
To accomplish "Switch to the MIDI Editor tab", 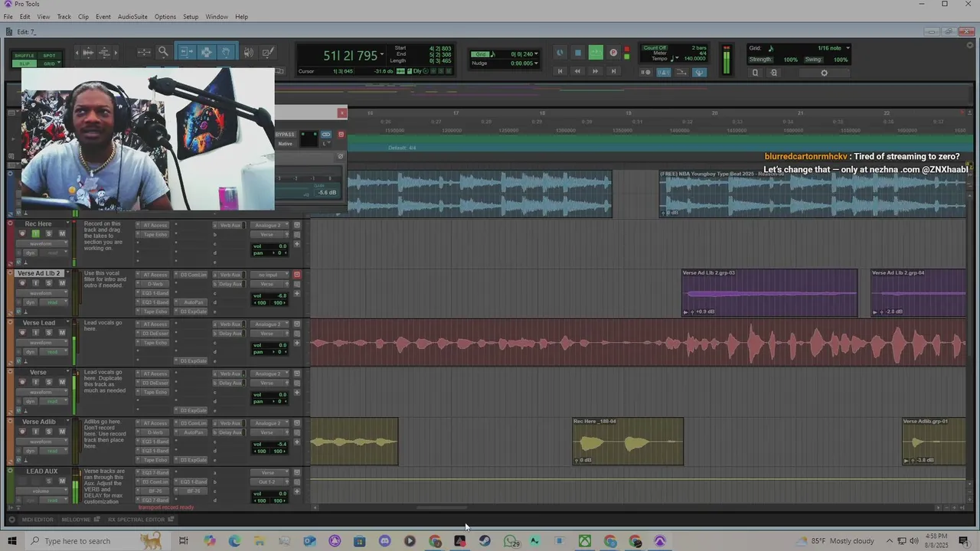I will [37, 520].
